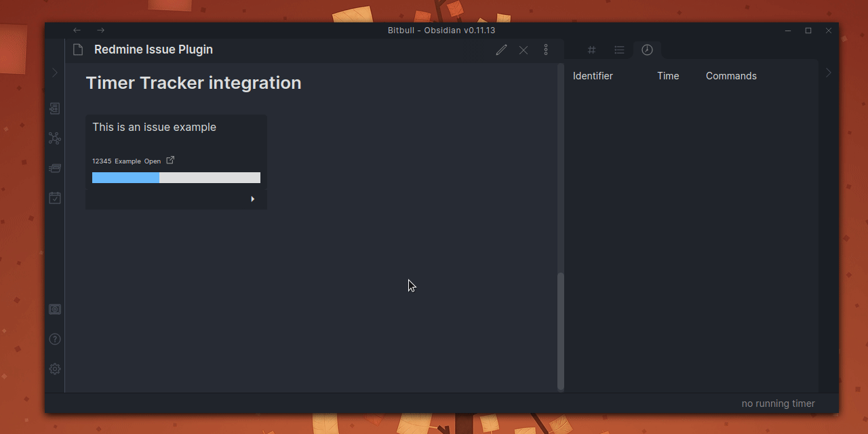Viewport: 868px width, 434px height.
Task: Click 'This is an issue example' title
Action: point(155,127)
